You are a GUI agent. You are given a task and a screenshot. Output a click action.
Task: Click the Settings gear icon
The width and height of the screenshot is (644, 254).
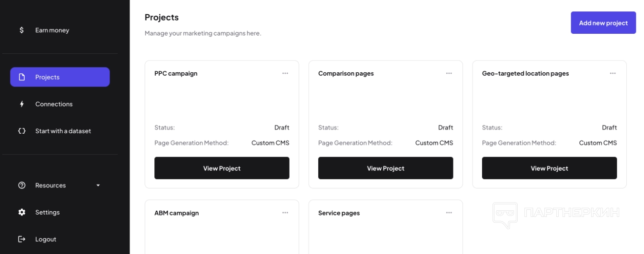[x=21, y=212]
